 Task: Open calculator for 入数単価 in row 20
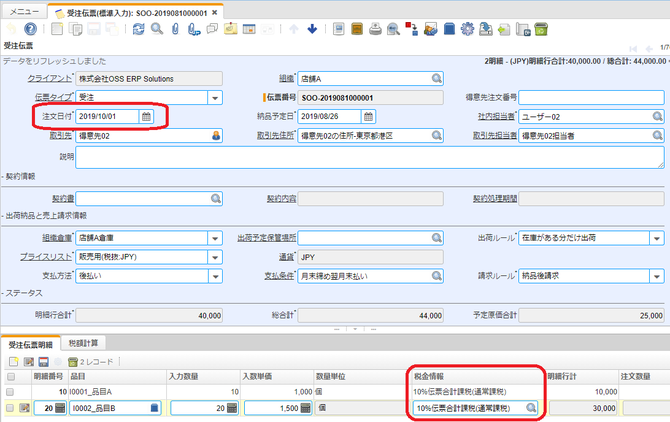click(306, 408)
